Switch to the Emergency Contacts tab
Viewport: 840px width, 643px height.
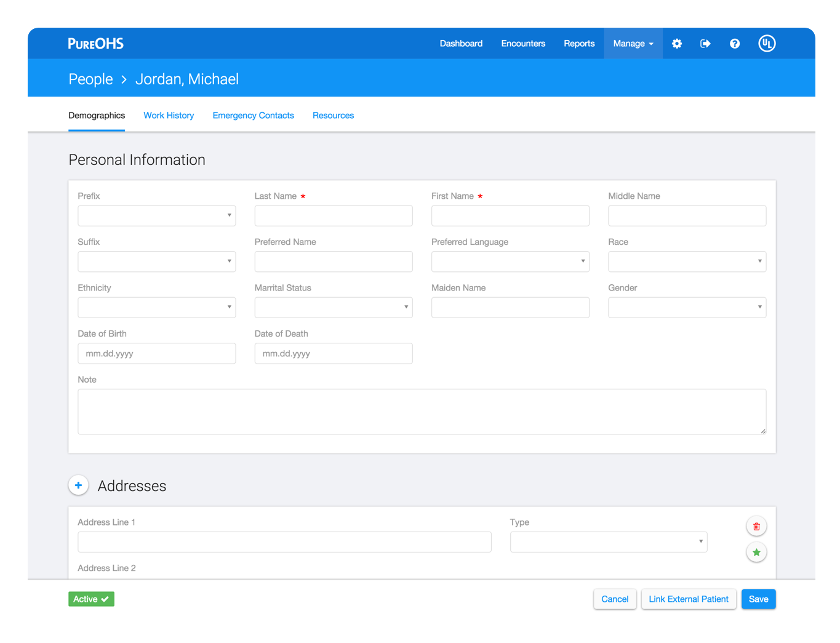(x=254, y=116)
